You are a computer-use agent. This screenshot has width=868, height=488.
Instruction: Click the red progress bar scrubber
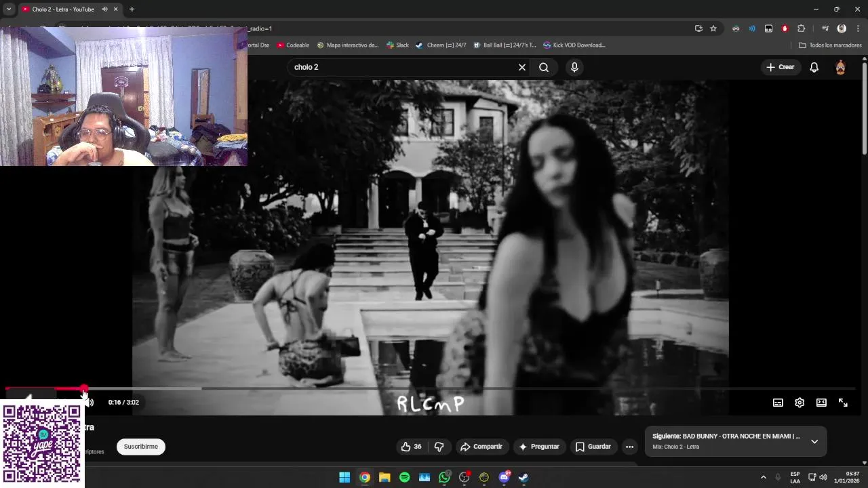coord(83,389)
